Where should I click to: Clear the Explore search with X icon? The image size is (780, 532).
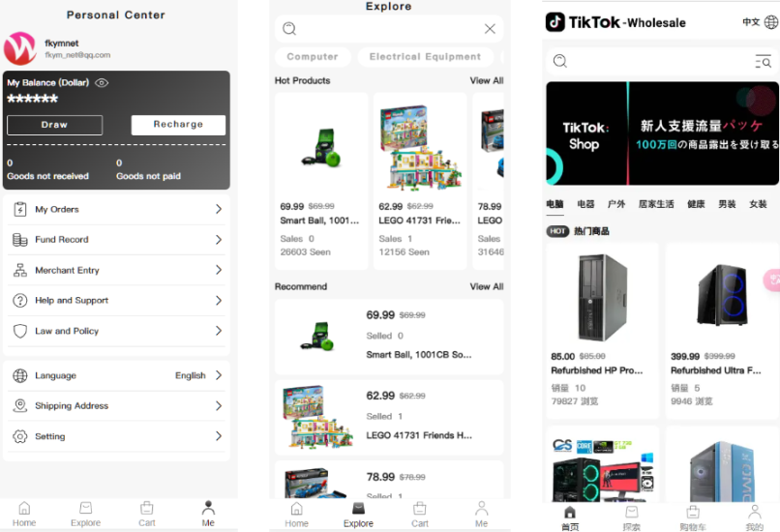tap(490, 29)
